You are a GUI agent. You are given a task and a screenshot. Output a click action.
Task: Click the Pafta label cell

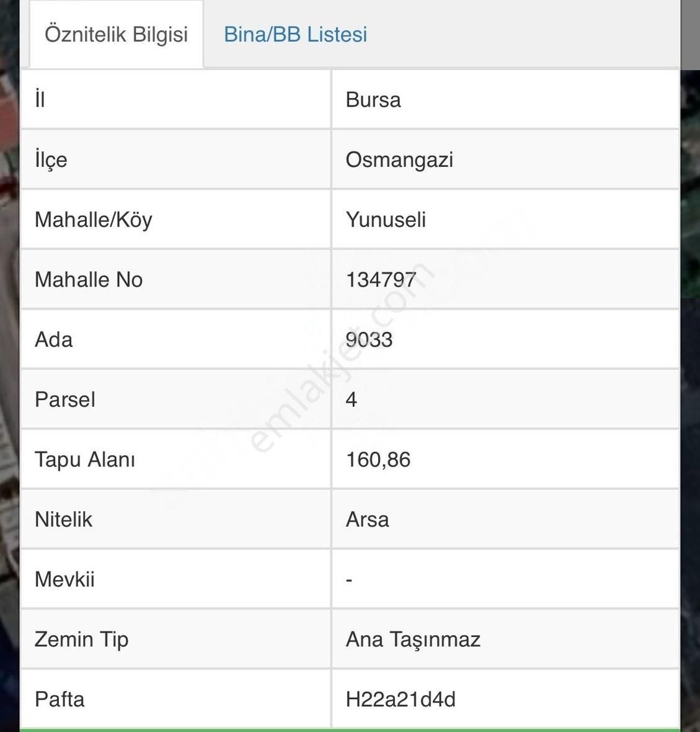[176, 699]
